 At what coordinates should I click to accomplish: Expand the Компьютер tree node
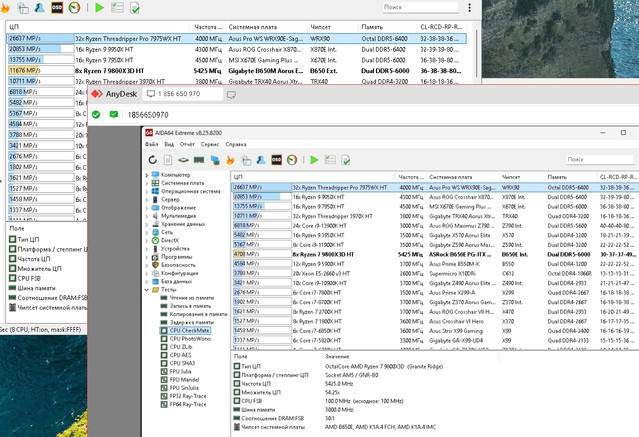(147, 175)
